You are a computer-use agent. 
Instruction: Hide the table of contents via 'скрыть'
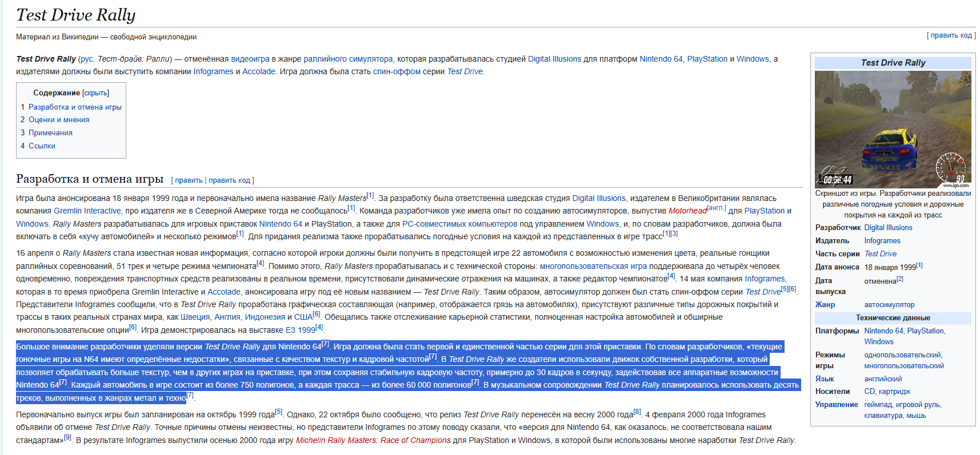95,93
